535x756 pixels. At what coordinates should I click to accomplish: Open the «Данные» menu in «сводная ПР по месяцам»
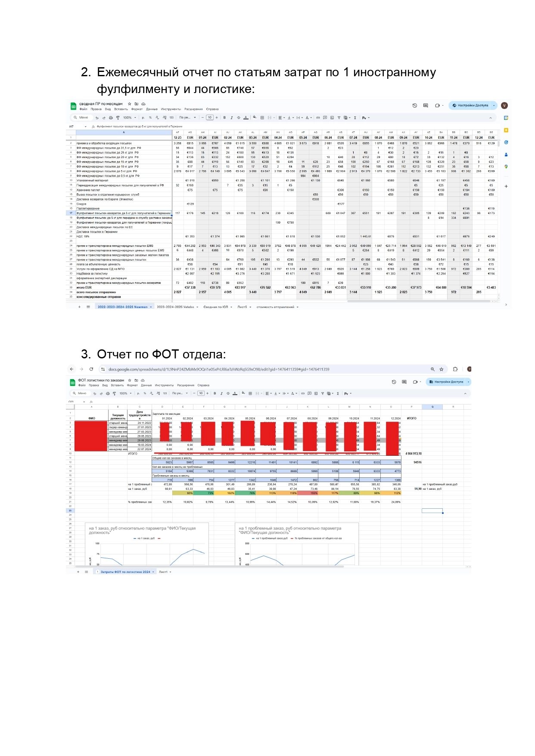click(152, 109)
